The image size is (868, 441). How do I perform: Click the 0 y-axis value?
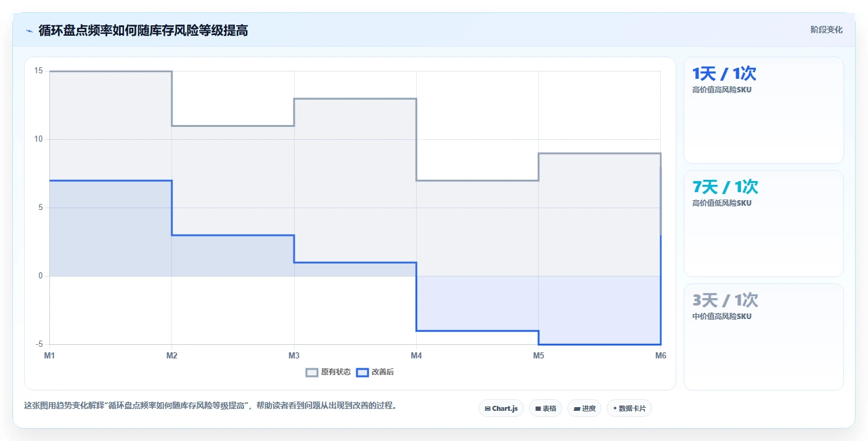pyautogui.click(x=41, y=276)
